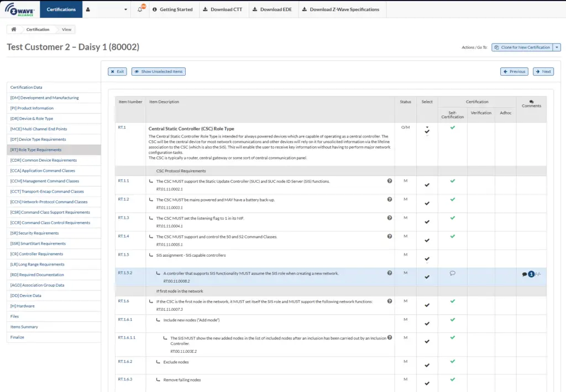The width and height of the screenshot is (566, 392).
Task: Open self-certification comment bubble for RT.1.5.2
Action: pyautogui.click(x=452, y=273)
